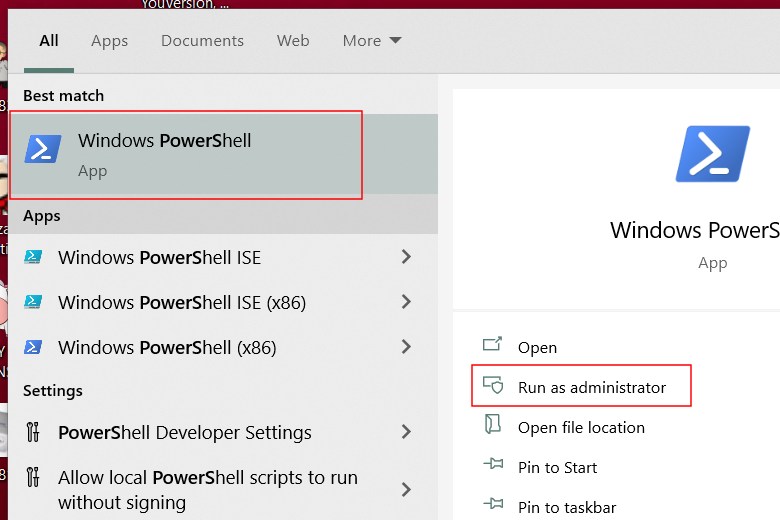Click the PowerShell ISE (x86) icon

click(33, 302)
